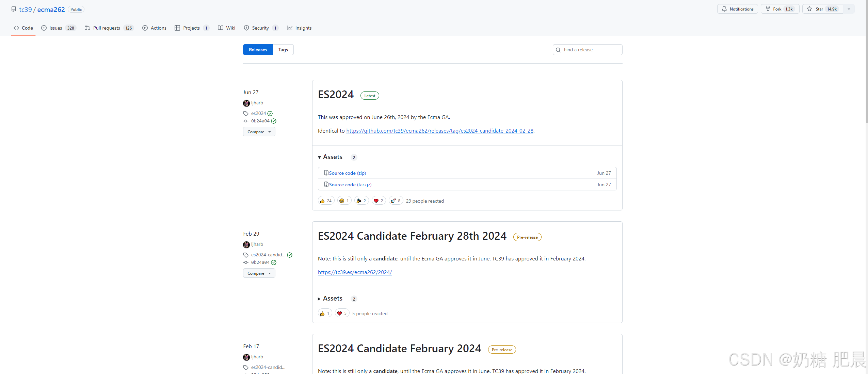Screen dimensions: 868x374
Task: Toggle the thumbs-up reaction on ES2024
Action: point(325,201)
